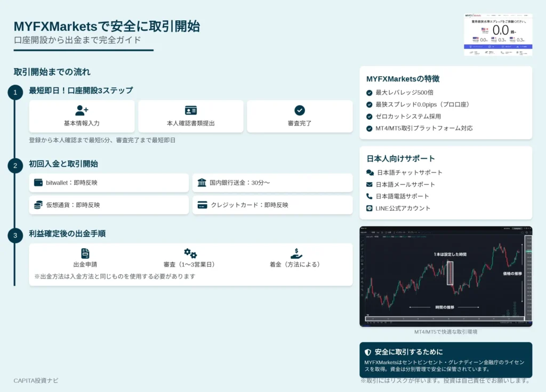Select the label "出金申請"

pos(85,264)
